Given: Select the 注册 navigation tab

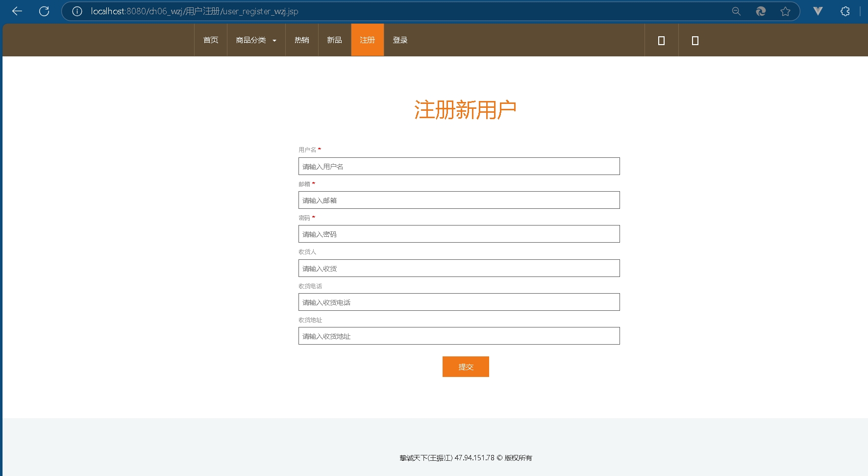Looking at the screenshot, I should tap(368, 40).
